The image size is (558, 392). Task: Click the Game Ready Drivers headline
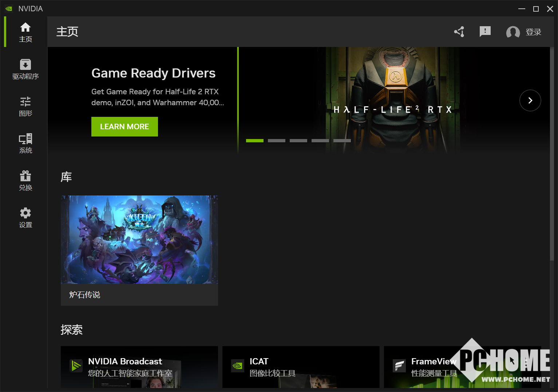(x=153, y=73)
